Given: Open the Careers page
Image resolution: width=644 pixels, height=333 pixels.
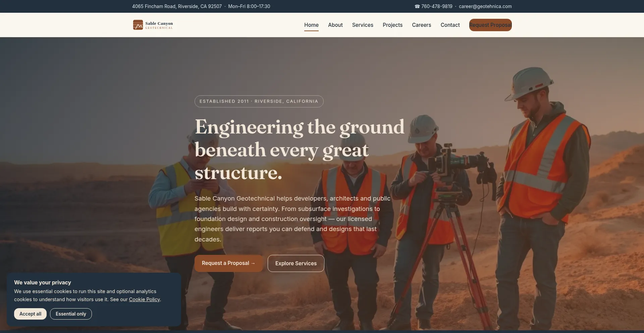Looking at the screenshot, I should pos(421,25).
